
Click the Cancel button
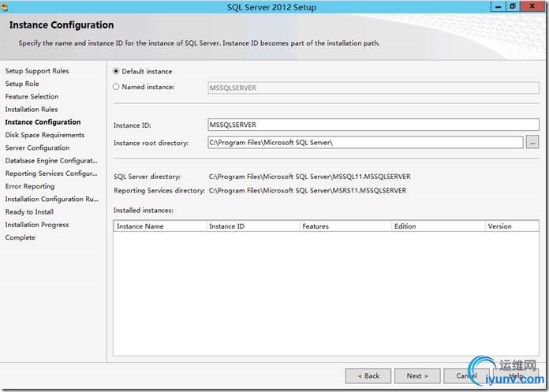(x=466, y=376)
